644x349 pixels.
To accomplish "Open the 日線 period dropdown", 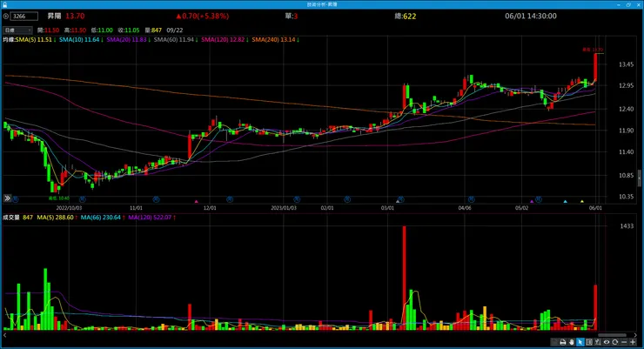I will [17, 30].
